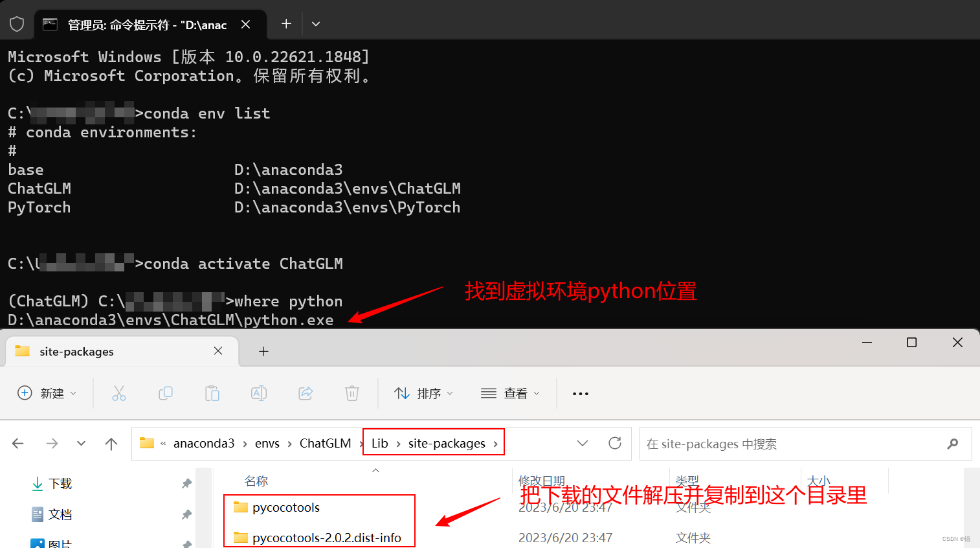Select the command prompt terminal tab
Viewport: 980px width, 548px height.
click(149, 25)
